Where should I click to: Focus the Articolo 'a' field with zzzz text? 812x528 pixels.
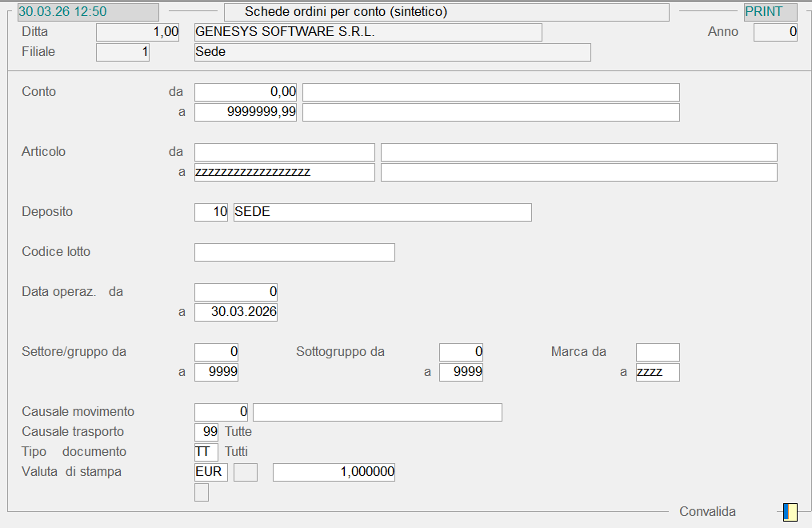pos(284,172)
